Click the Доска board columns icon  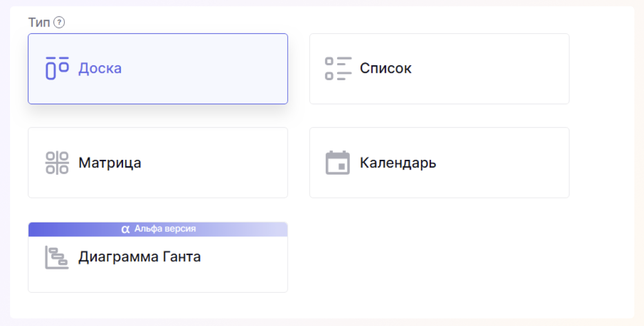click(57, 68)
